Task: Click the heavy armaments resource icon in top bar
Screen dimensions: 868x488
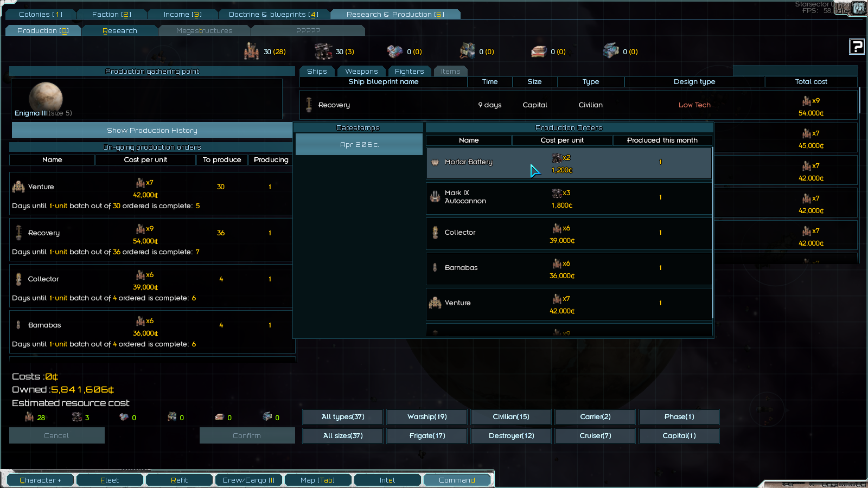Action: (323, 51)
